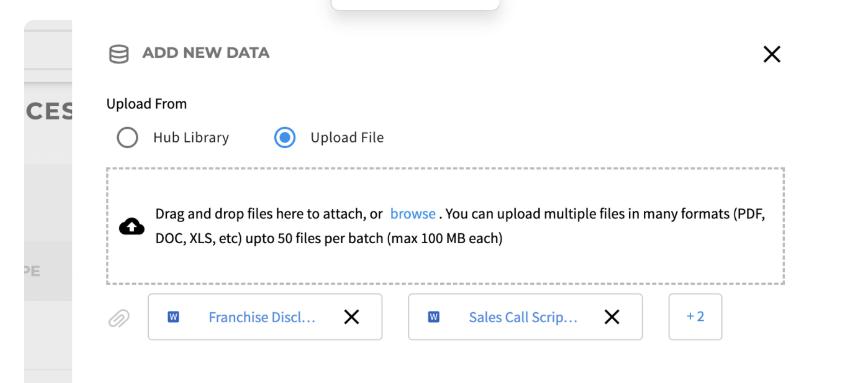The width and height of the screenshot is (853, 383).
Task: Click inside the dashed drag-and-drop zone
Action: pyautogui.click(x=445, y=226)
